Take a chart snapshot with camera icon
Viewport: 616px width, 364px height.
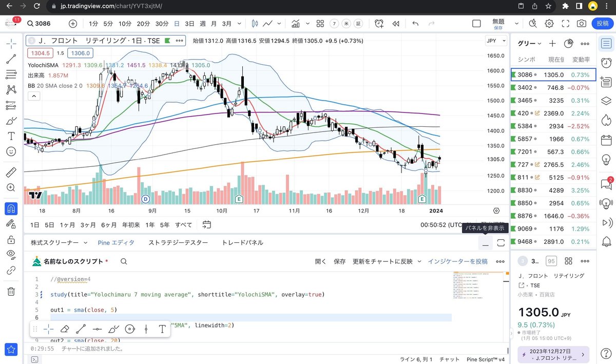pos(582,24)
